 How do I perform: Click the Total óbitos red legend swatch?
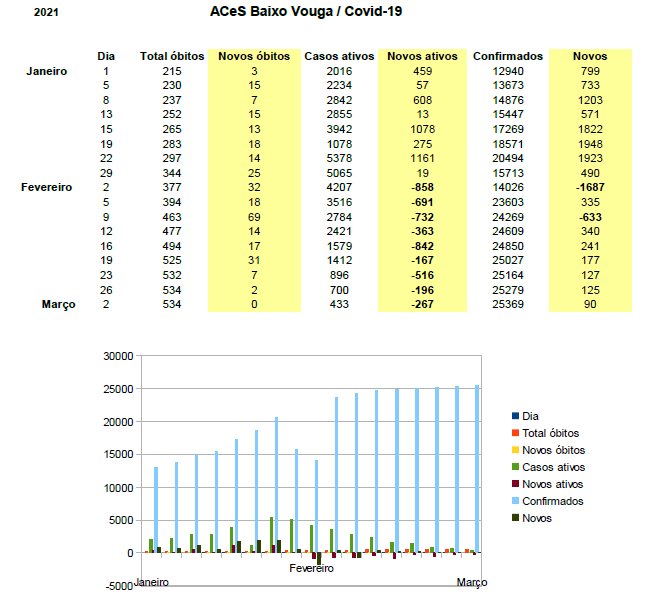tap(515, 433)
